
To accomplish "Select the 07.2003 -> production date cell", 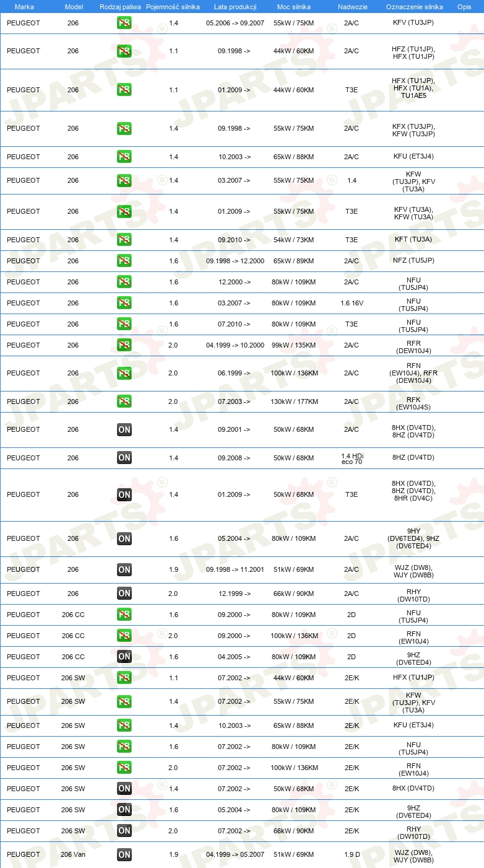I will click(235, 401).
